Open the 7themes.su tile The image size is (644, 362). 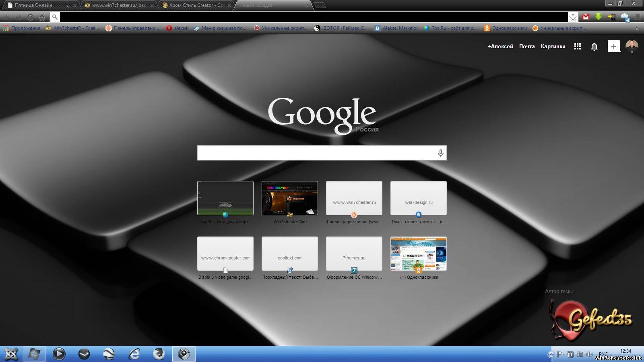coord(354,254)
